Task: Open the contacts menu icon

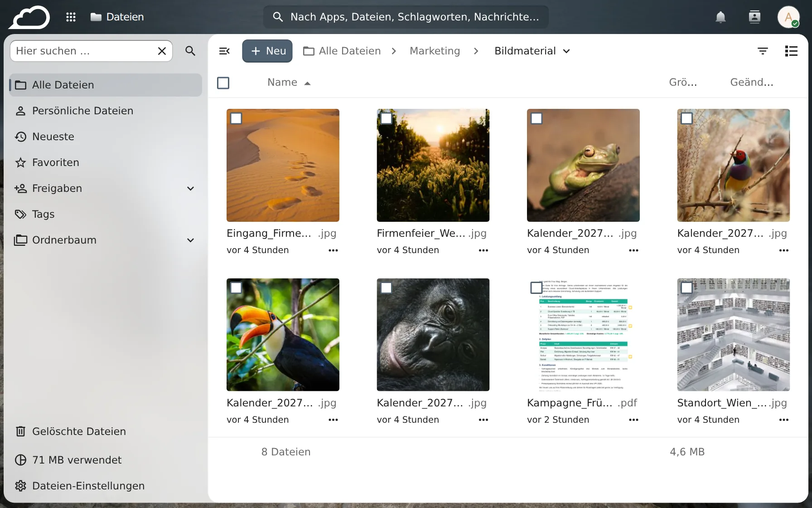Action: (754, 17)
